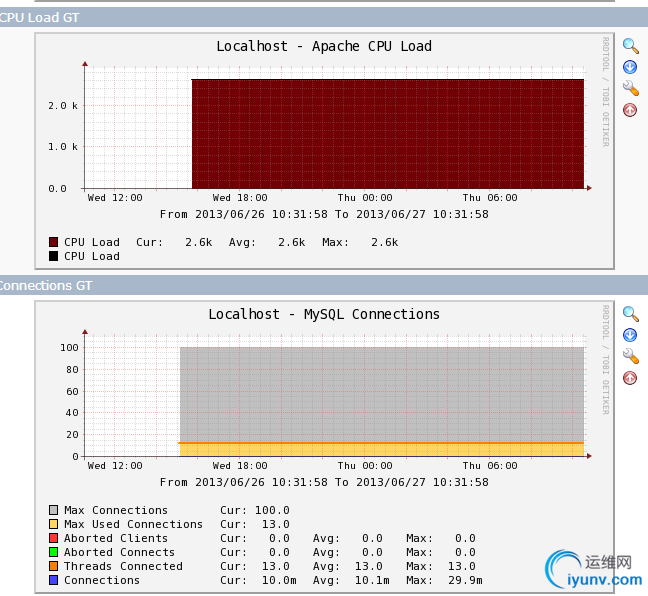This screenshot has width=648, height=596.
Task: Open graph debug wrench icon for Apache CPU Load
Action: pos(631,88)
